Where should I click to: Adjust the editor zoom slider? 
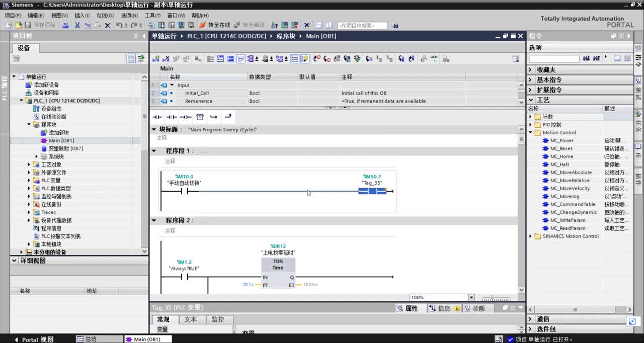(493, 298)
